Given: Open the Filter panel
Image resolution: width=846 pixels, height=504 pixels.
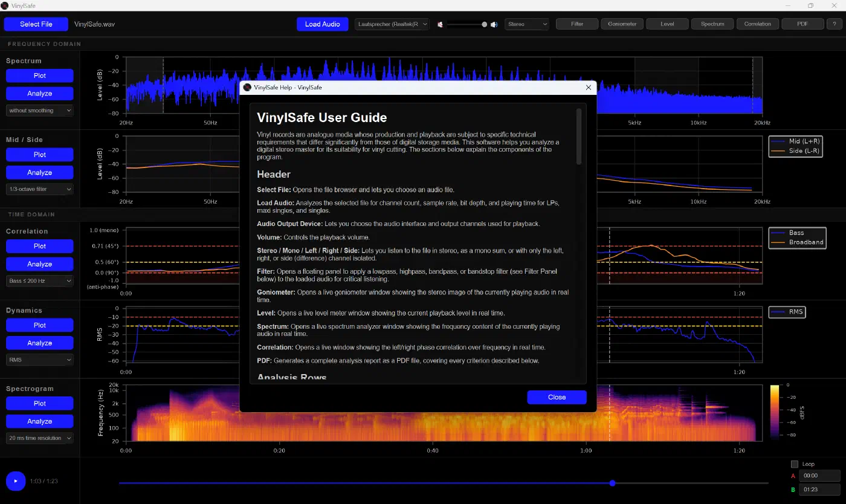Looking at the screenshot, I should [577, 24].
